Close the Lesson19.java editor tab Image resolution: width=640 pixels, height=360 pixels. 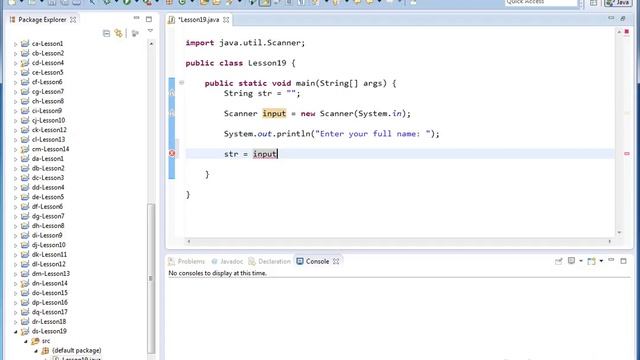[x=226, y=20]
